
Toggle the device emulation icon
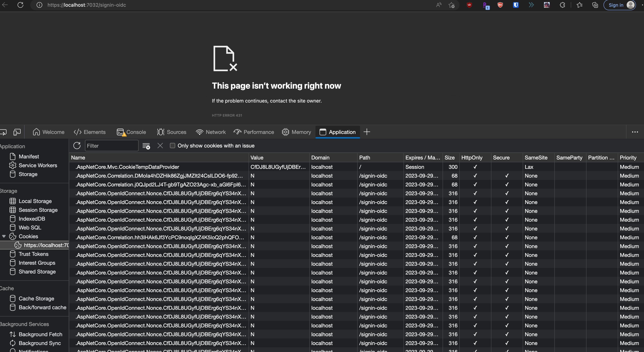pyautogui.click(x=17, y=132)
